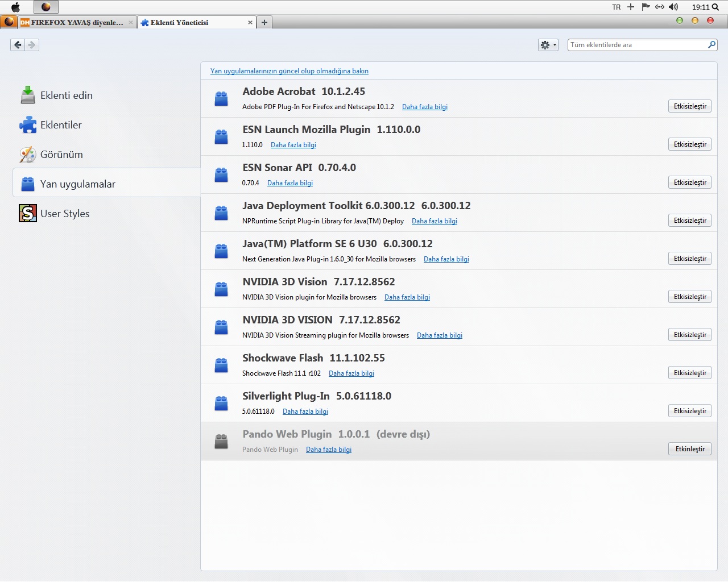
Task: Disable the Adobe Acrobat plugin
Action: [x=690, y=106]
